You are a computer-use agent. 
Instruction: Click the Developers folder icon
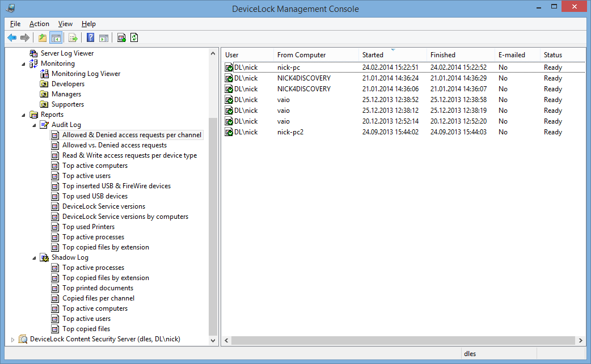[x=44, y=84]
